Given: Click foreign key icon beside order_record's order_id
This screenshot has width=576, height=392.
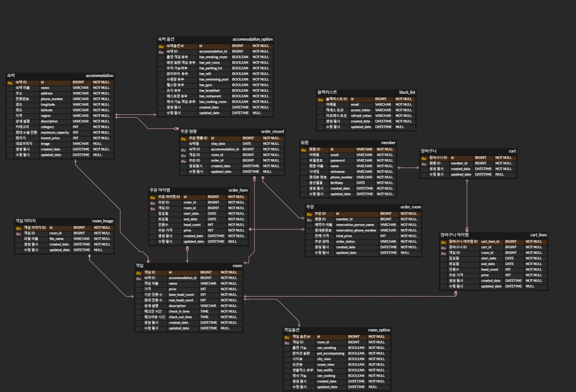Looking at the screenshot, I should [183, 161].
